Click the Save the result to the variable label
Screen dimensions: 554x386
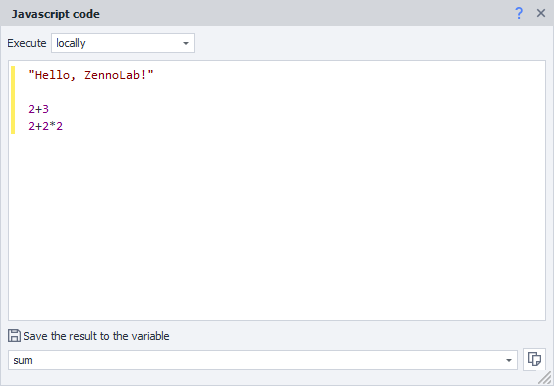pos(96,336)
